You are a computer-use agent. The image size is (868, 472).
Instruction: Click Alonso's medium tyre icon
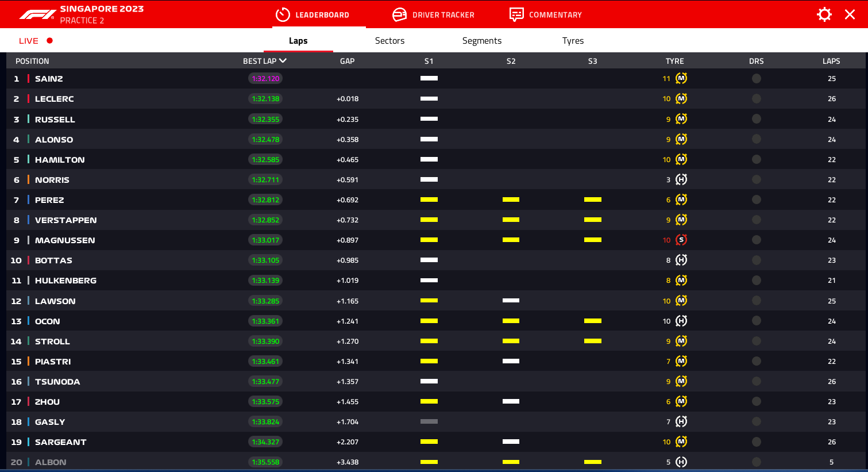pyautogui.click(x=681, y=139)
